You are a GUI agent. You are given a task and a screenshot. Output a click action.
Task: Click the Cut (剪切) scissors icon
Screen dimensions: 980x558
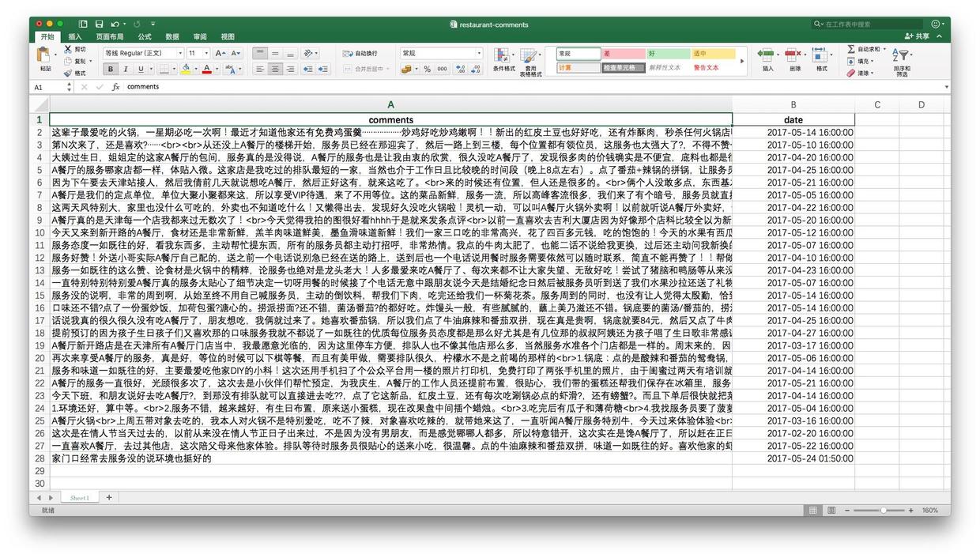[x=68, y=49]
